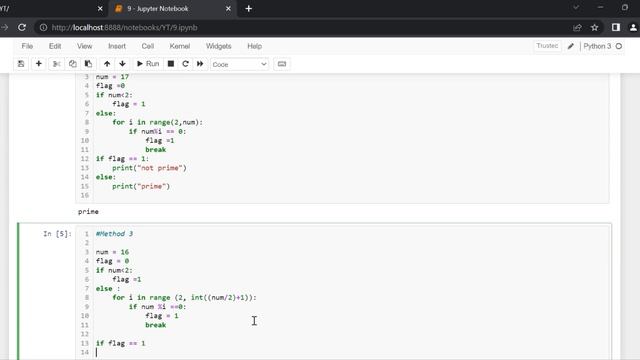This screenshot has height=360, width=640.
Task: Reload the page in browser
Action: 22,27
